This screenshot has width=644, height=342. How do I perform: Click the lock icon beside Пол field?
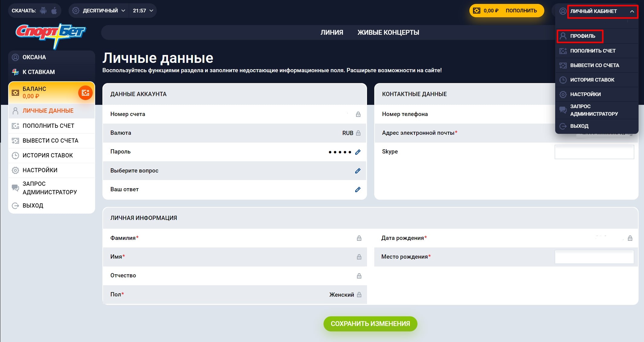(359, 295)
